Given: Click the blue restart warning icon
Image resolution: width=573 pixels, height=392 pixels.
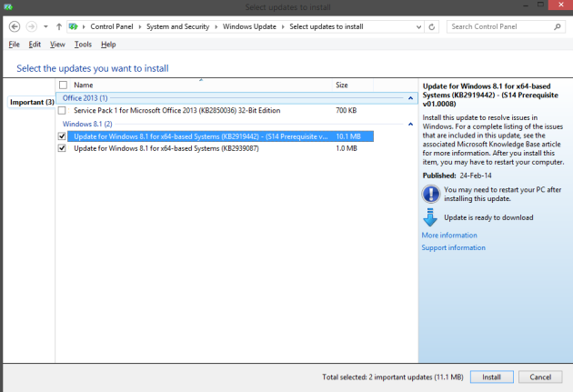Looking at the screenshot, I should pos(431,194).
